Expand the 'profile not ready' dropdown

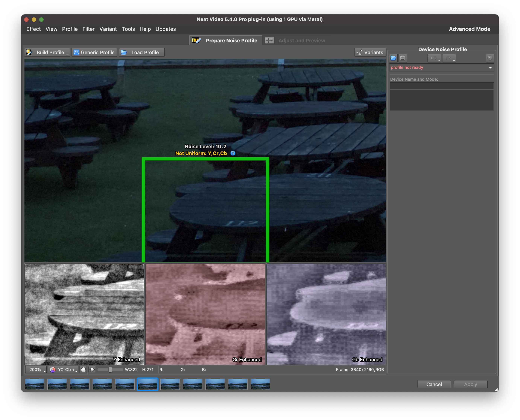coord(490,68)
